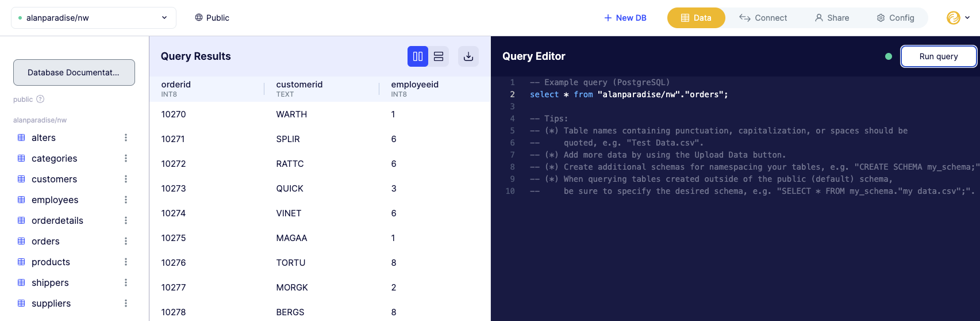The height and width of the screenshot is (321, 980).
Task: Click customer cell QUICK
Action: tap(290, 189)
